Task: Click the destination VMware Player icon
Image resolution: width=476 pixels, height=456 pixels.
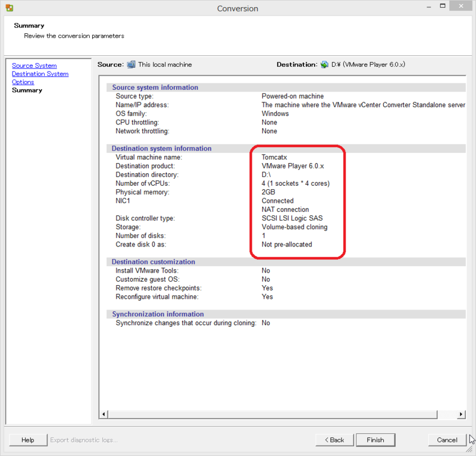Action: pyautogui.click(x=324, y=64)
